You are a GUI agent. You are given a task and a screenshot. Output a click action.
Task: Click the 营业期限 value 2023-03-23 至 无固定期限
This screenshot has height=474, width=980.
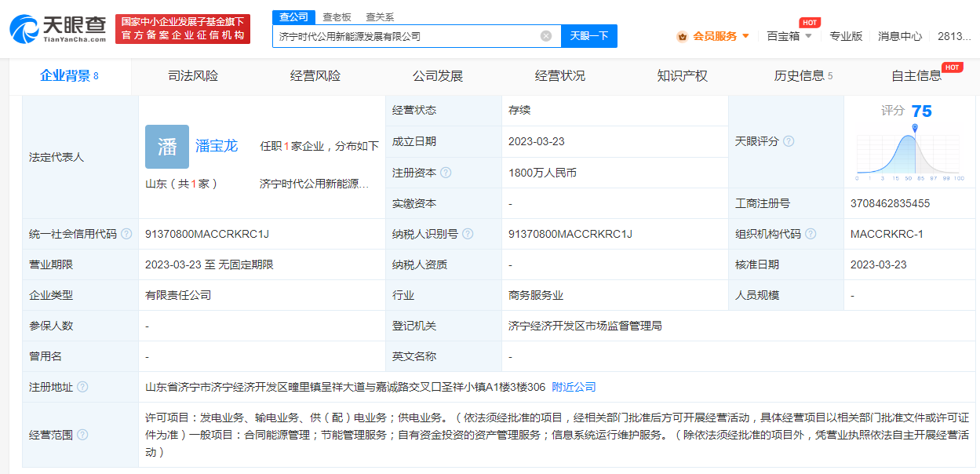pyautogui.click(x=209, y=264)
